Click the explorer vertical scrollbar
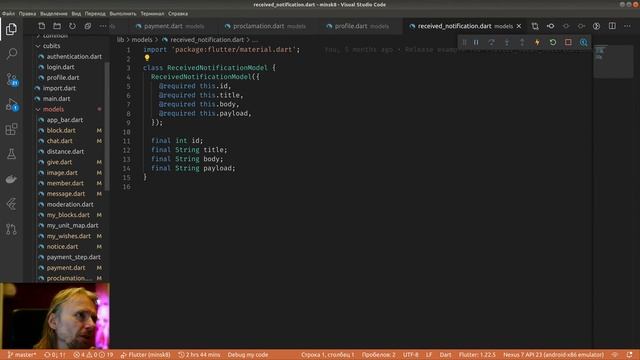This screenshot has width=640, height=360. [107, 127]
